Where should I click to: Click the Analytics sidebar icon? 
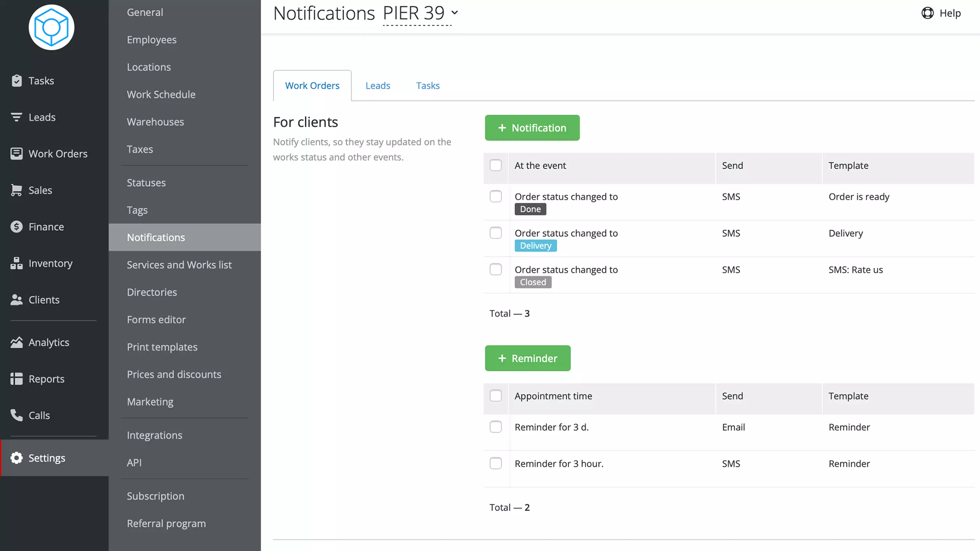pos(16,342)
